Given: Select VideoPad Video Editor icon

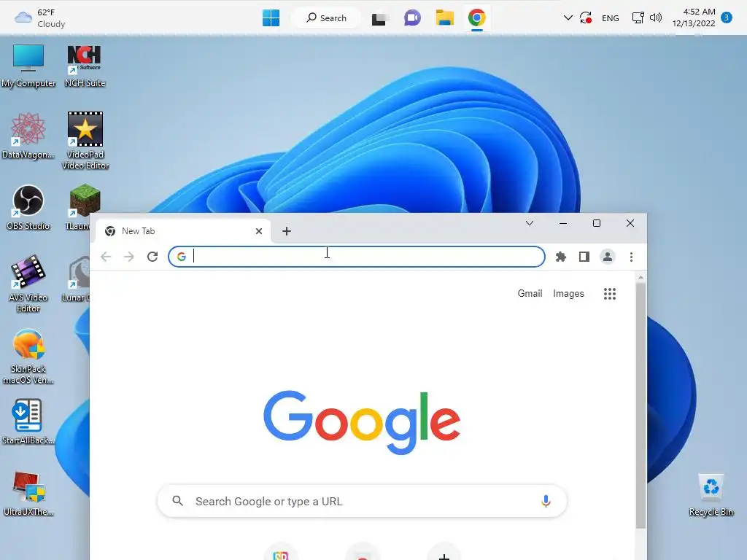Looking at the screenshot, I should click(x=85, y=141).
